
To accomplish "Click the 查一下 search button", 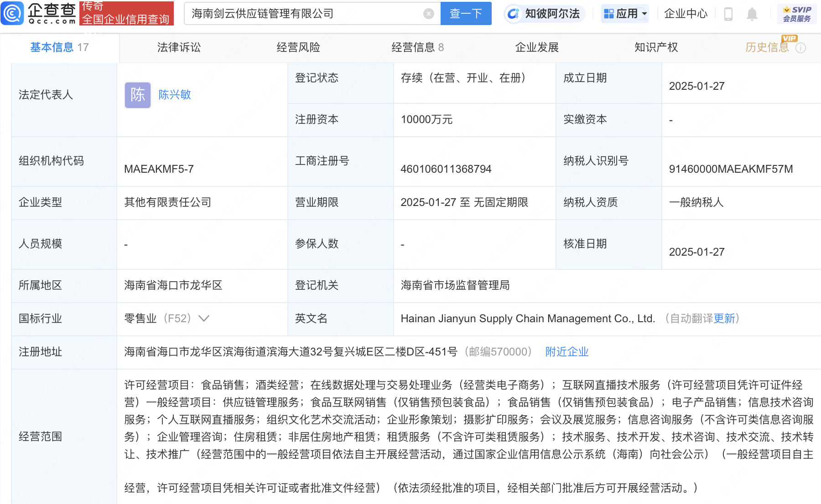I will click(466, 13).
